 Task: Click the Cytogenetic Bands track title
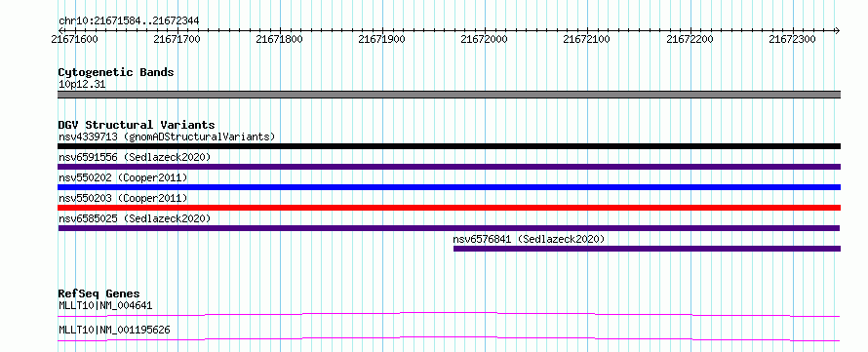pos(116,72)
